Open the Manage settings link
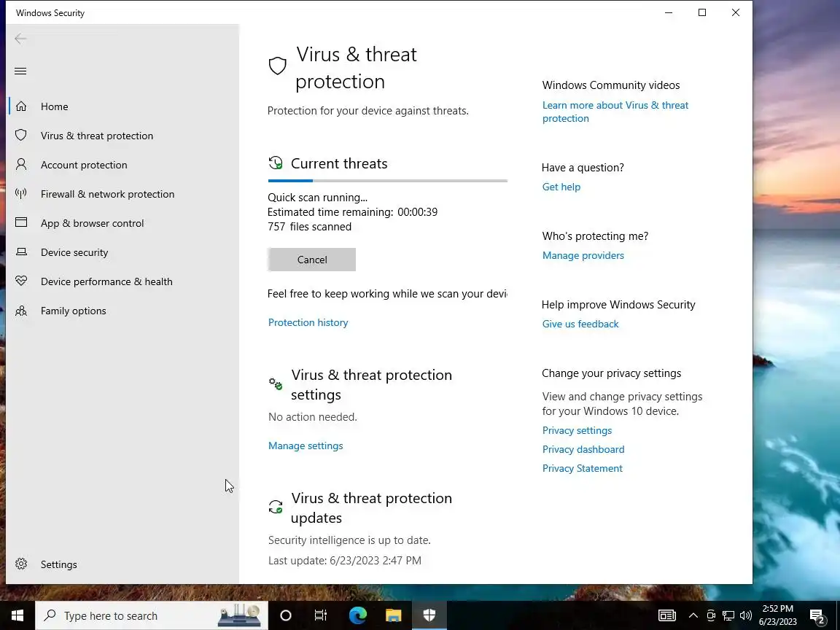Screen dimensions: 840x630 coord(306,446)
